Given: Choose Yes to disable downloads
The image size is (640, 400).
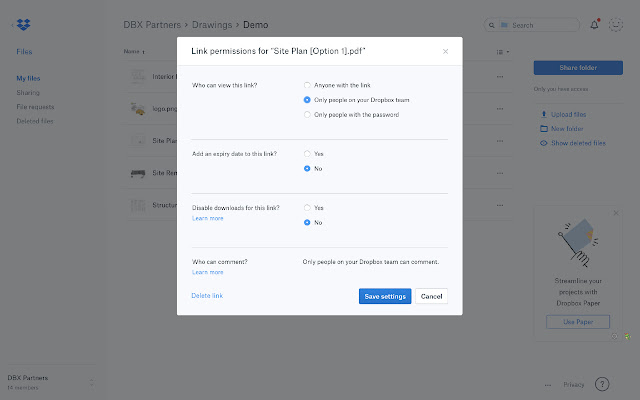Looking at the screenshot, I should pos(308,207).
